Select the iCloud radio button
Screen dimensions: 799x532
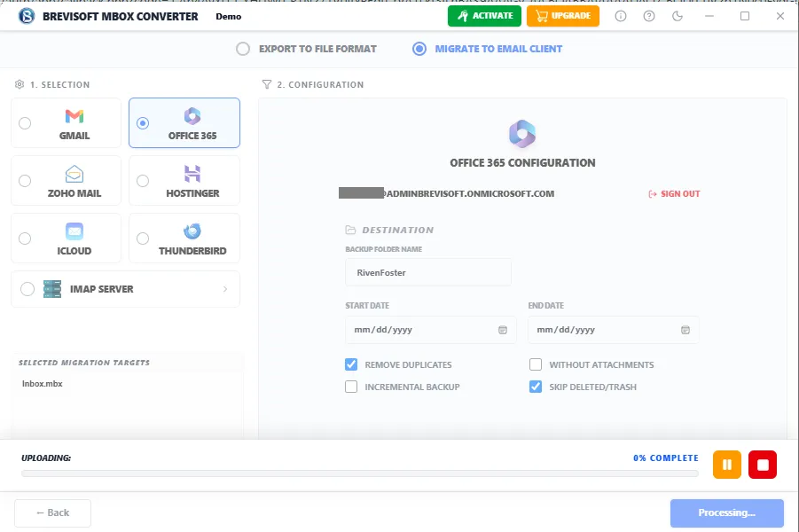tap(25, 239)
